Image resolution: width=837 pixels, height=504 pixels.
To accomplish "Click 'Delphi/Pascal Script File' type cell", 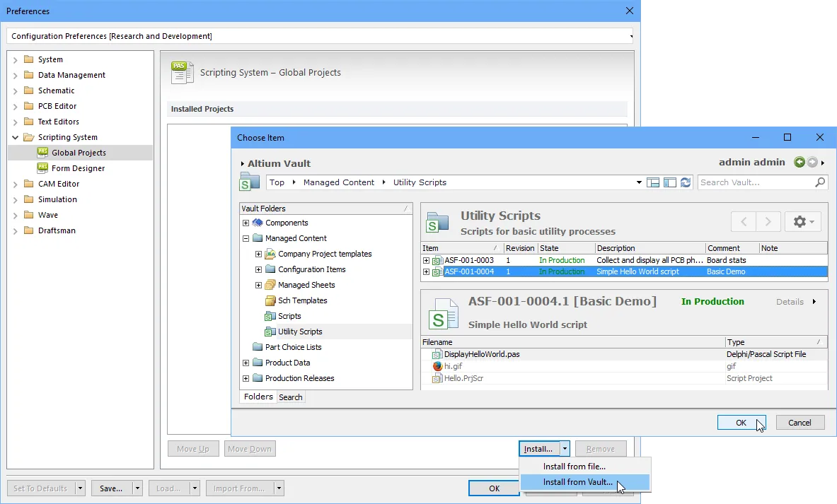I will pyautogui.click(x=766, y=354).
